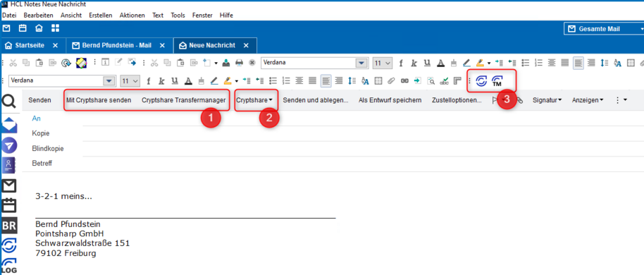Click the four-squares apps icon
Viewport: 644px width, 275px height.
click(x=55, y=28)
